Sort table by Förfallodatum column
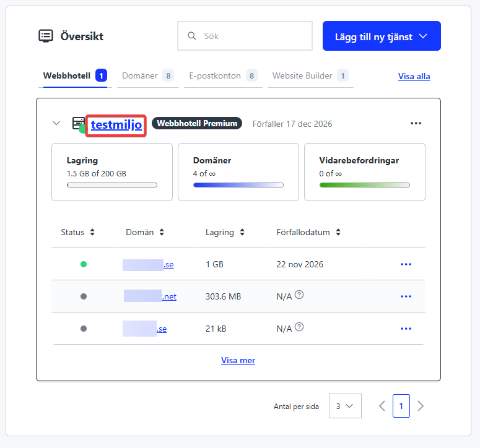 click(x=308, y=233)
